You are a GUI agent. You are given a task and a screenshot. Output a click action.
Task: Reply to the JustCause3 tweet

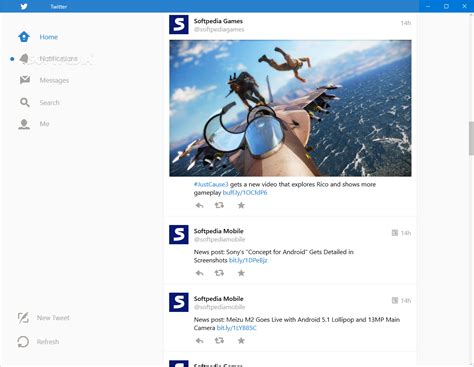(x=199, y=205)
